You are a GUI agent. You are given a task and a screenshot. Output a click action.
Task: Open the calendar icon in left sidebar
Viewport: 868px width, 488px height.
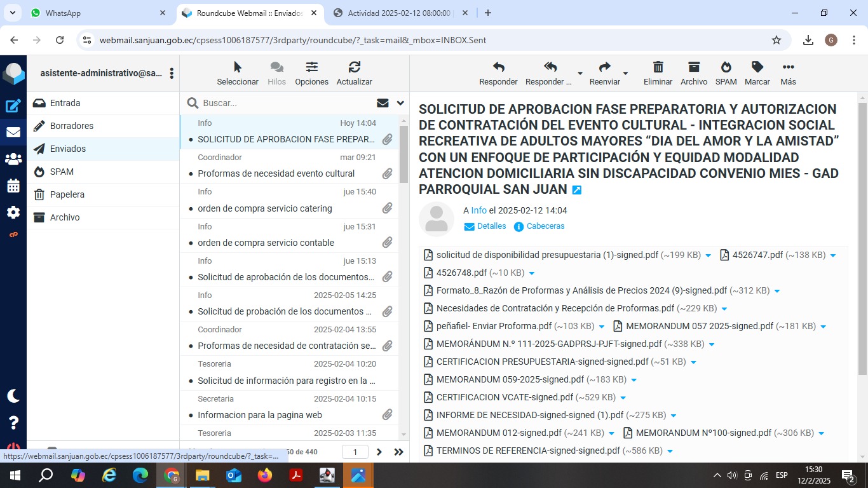click(x=13, y=186)
